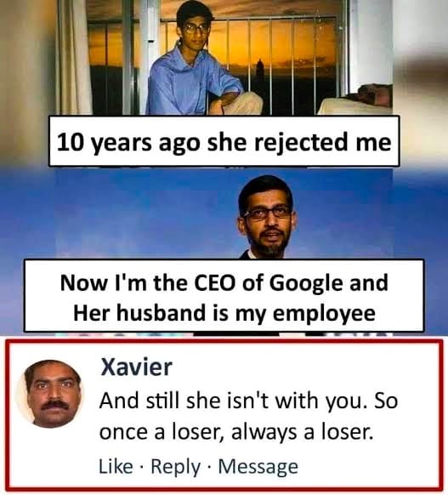Click the Like link under Xavier's comment
Screen dimensions: 448x495
coord(116,466)
